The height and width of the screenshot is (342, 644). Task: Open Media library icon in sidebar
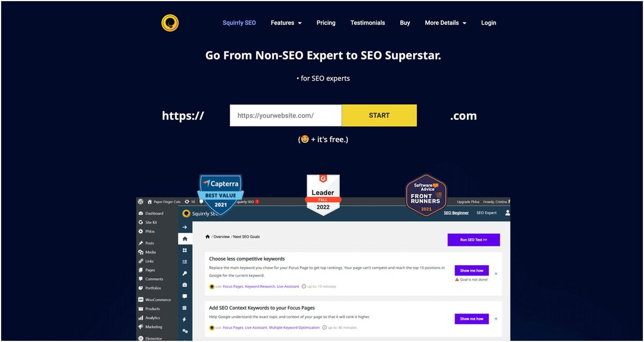tap(141, 252)
